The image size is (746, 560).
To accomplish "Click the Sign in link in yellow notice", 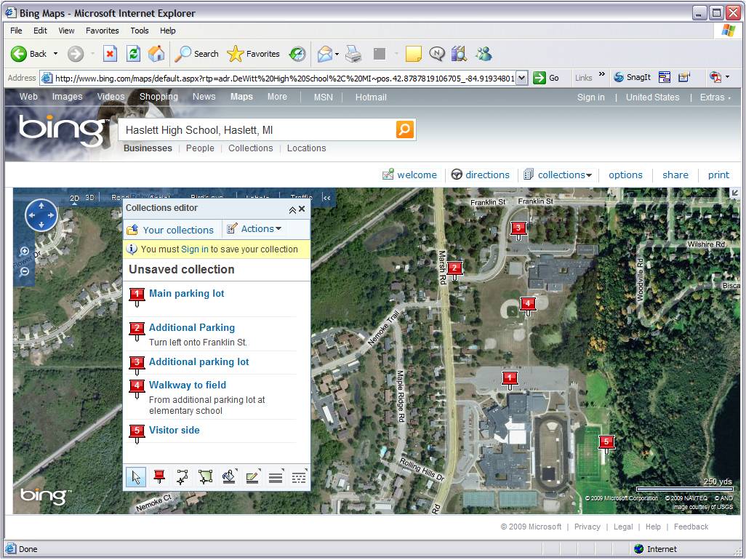I will click(195, 249).
